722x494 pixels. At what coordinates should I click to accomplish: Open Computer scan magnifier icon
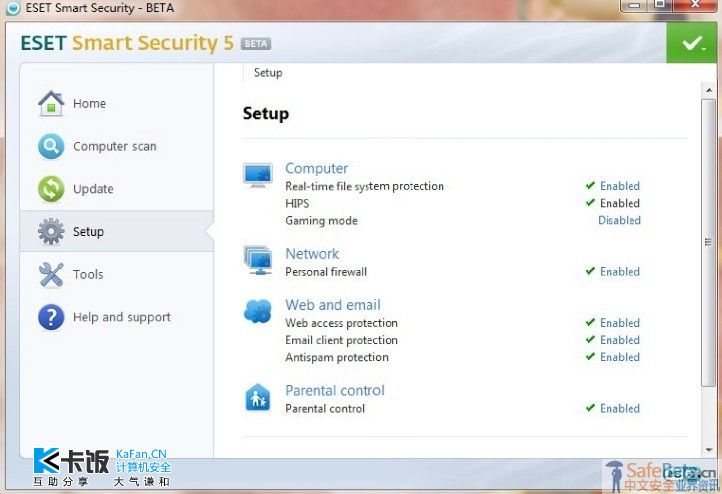[x=51, y=146]
